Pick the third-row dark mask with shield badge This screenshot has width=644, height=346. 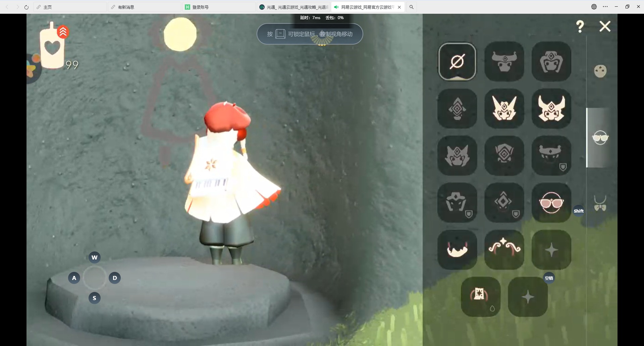551,156
